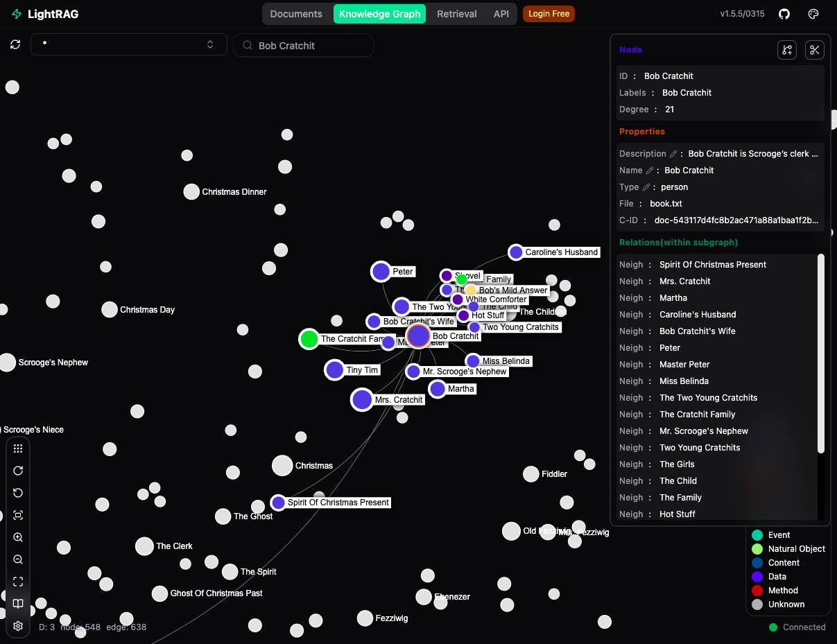Click the LightRAG logo
This screenshot has width=837, height=644.
(x=44, y=14)
